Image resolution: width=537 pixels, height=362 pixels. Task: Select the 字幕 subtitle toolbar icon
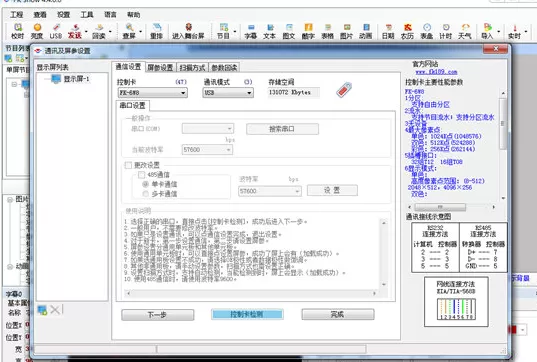pos(251,31)
